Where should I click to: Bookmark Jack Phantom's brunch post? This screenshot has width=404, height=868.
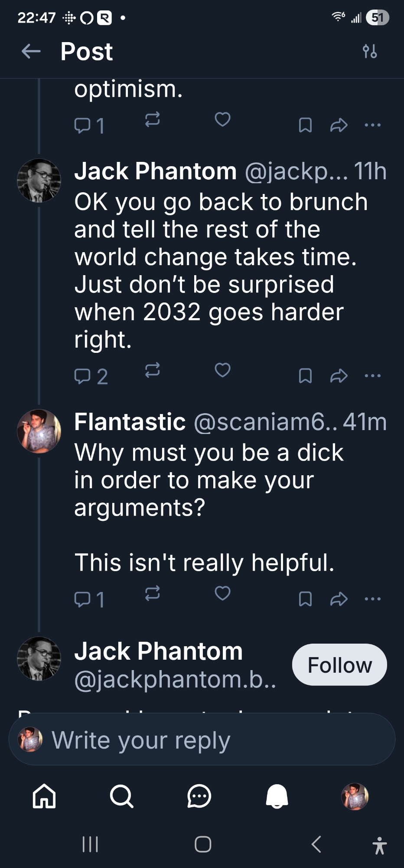pyautogui.click(x=305, y=376)
